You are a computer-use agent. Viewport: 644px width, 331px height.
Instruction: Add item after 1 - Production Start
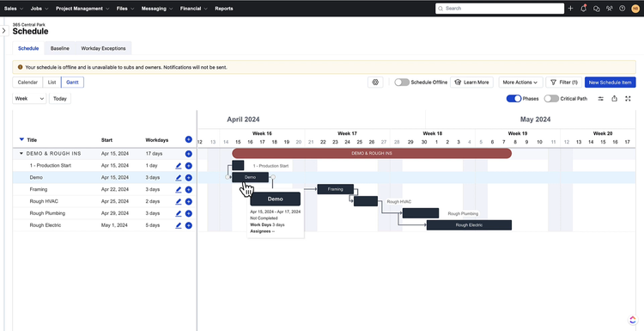(189, 166)
